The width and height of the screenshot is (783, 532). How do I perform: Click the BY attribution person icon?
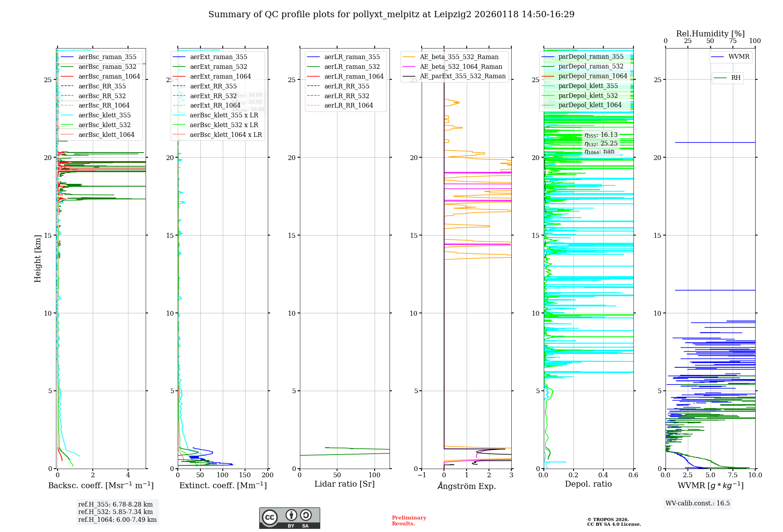tap(291, 515)
